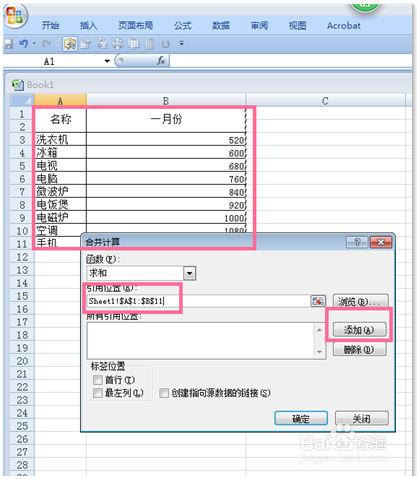
Task: Enable the 最左列 checkbox
Action: [97, 393]
